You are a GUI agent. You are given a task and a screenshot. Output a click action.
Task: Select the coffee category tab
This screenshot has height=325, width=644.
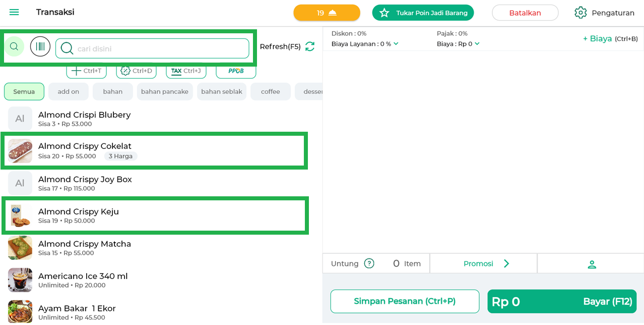click(270, 92)
